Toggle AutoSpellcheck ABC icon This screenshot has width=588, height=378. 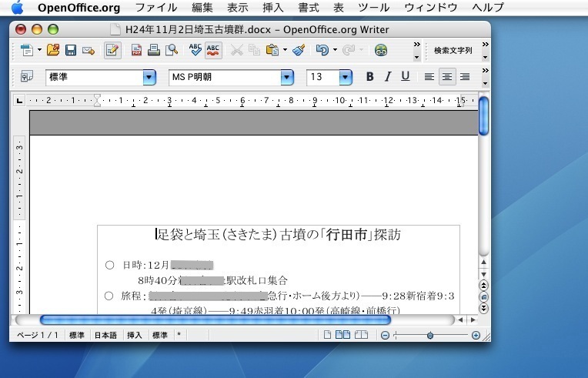(x=213, y=50)
